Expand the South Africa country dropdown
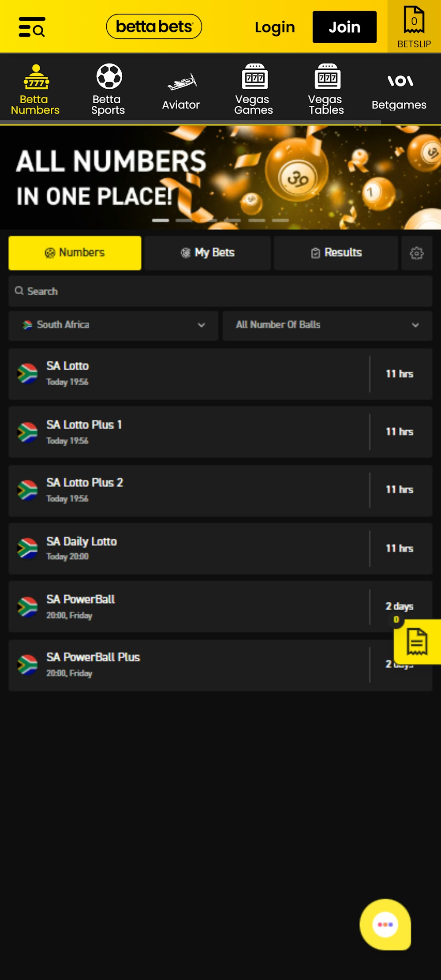The image size is (441, 980). [x=113, y=326]
